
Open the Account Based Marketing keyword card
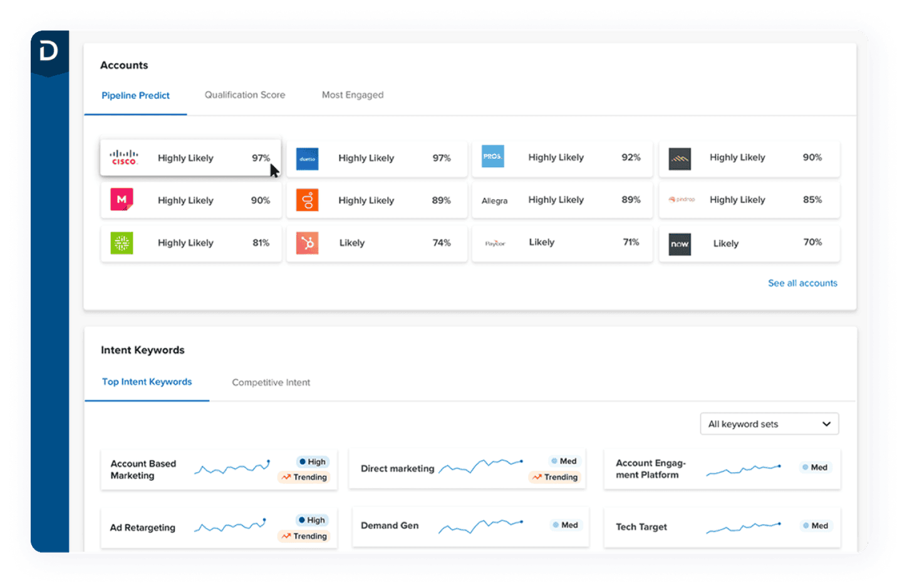point(143,470)
